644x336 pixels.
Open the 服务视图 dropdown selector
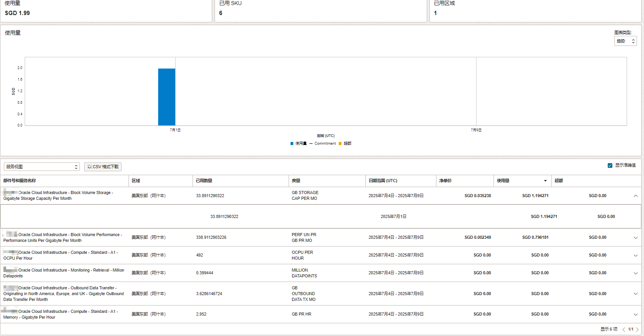pyautogui.click(x=42, y=167)
